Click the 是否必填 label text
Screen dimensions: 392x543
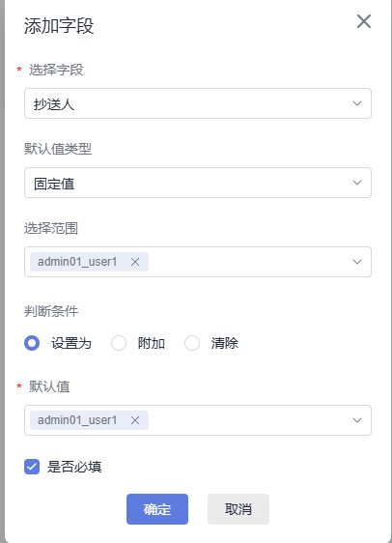(x=74, y=467)
